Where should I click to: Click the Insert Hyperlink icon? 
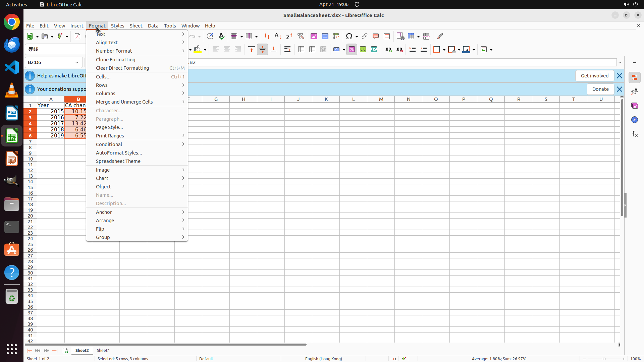tap(365, 36)
